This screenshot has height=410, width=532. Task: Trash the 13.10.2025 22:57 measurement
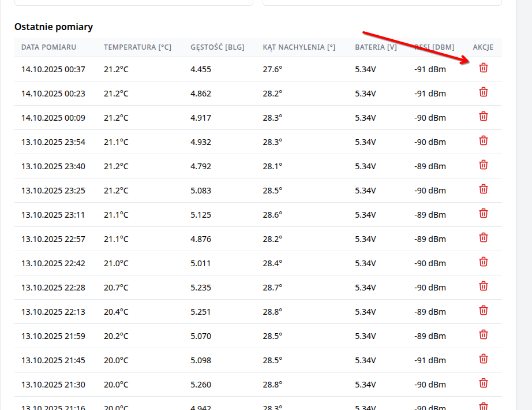pyautogui.click(x=484, y=238)
